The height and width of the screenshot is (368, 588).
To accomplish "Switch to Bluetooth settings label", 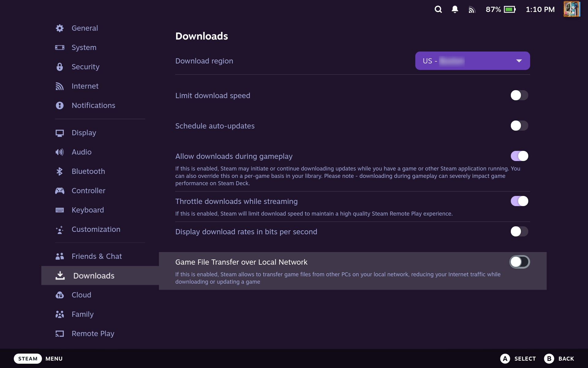I will pos(88,171).
